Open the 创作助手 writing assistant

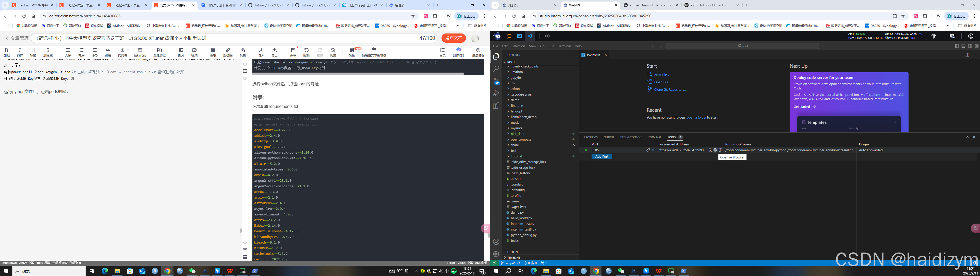click(459, 52)
